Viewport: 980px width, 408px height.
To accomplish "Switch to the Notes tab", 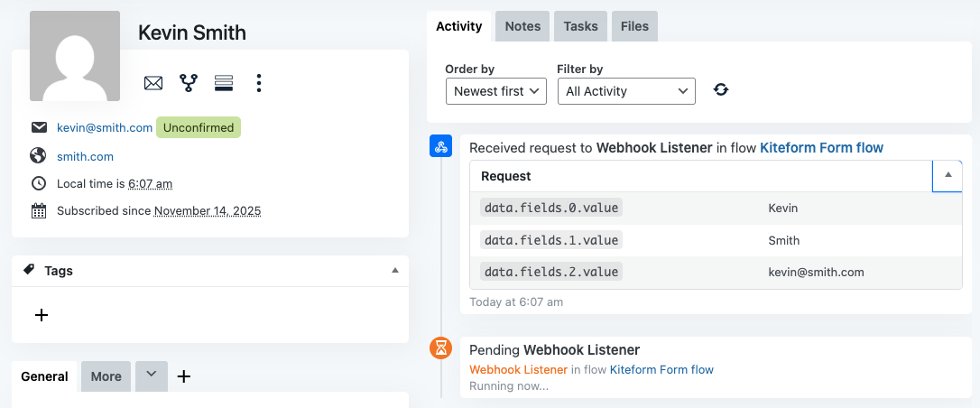I will [x=522, y=26].
